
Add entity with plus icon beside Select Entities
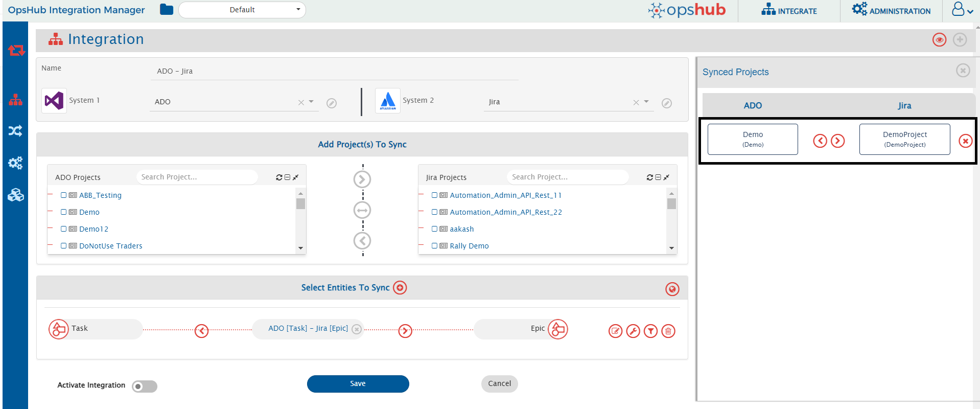click(x=400, y=288)
